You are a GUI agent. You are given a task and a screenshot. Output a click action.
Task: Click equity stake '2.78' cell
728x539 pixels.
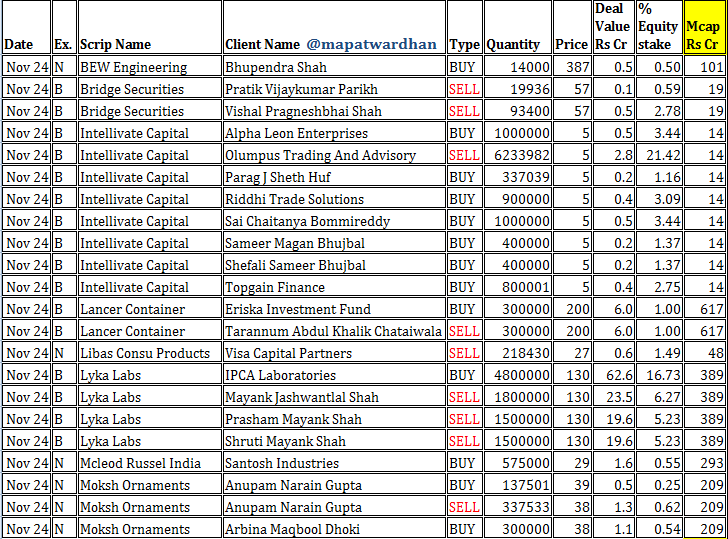point(659,111)
